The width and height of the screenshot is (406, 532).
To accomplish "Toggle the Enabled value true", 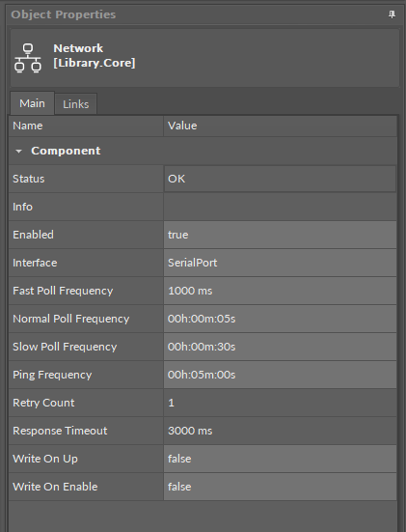I will coord(280,235).
